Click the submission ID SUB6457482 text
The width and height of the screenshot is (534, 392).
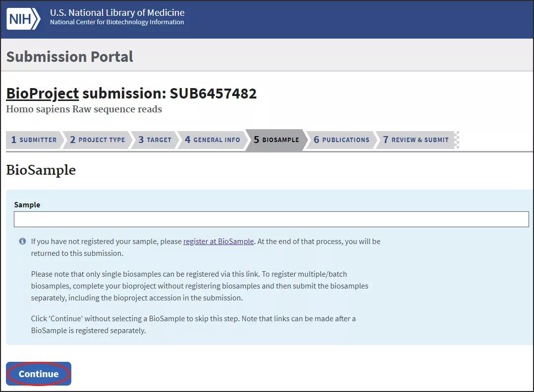(213, 94)
